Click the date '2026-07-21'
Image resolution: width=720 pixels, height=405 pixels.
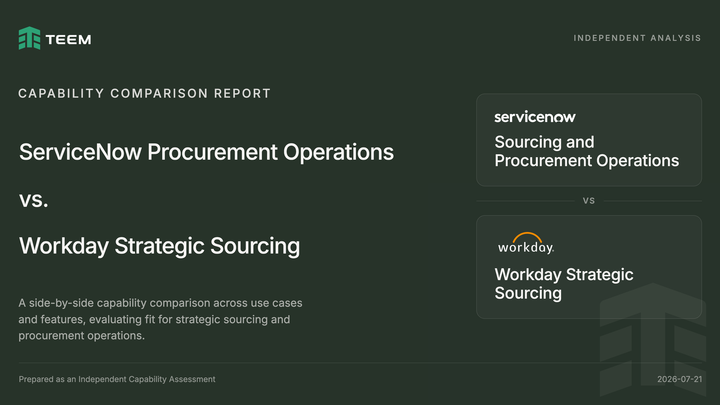tap(679, 379)
